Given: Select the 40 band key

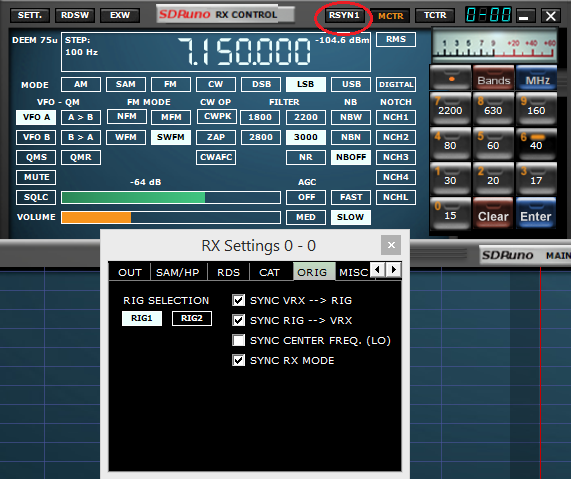Looking at the screenshot, I should (x=536, y=144).
